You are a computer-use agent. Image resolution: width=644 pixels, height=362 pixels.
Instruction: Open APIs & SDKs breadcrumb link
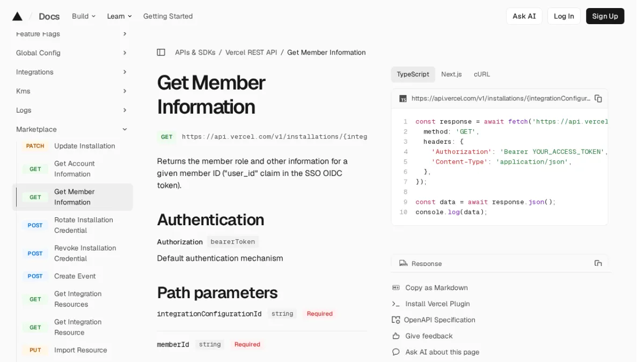pyautogui.click(x=195, y=53)
